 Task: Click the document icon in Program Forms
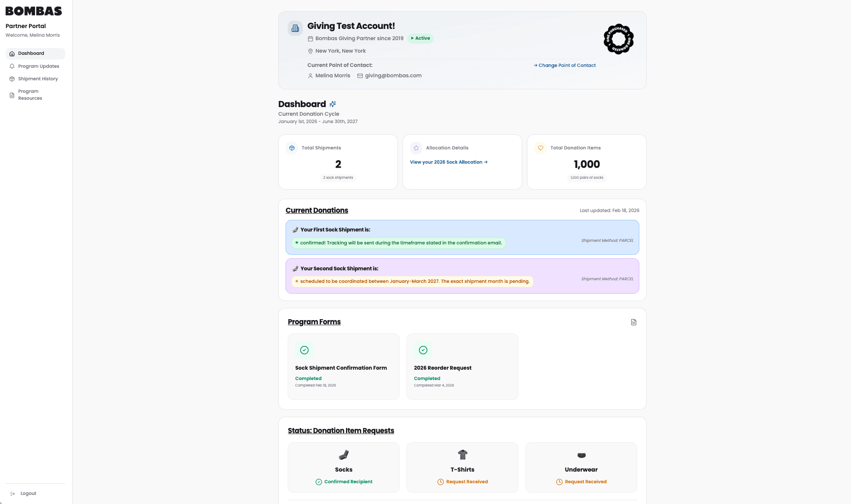(x=634, y=322)
